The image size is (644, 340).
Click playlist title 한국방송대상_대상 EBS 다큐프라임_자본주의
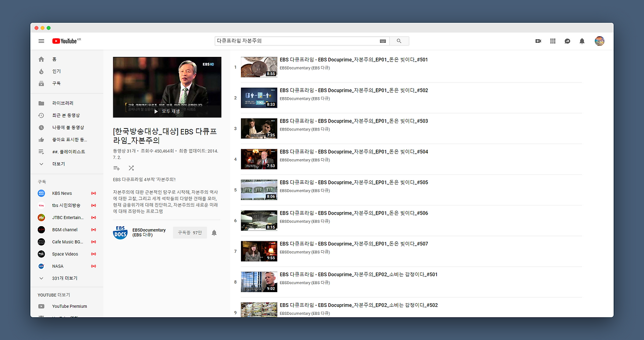click(x=165, y=136)
